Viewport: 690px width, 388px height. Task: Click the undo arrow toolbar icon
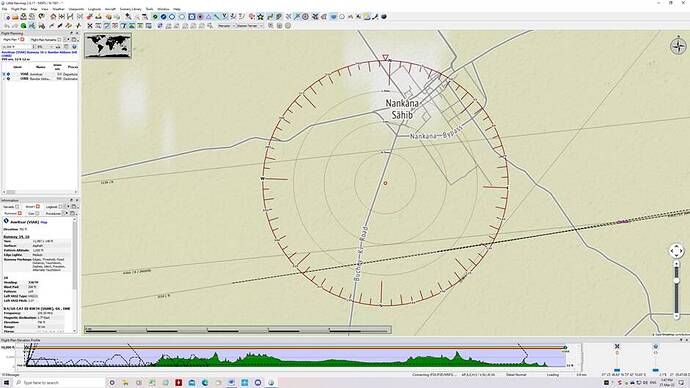click(7, 26)
